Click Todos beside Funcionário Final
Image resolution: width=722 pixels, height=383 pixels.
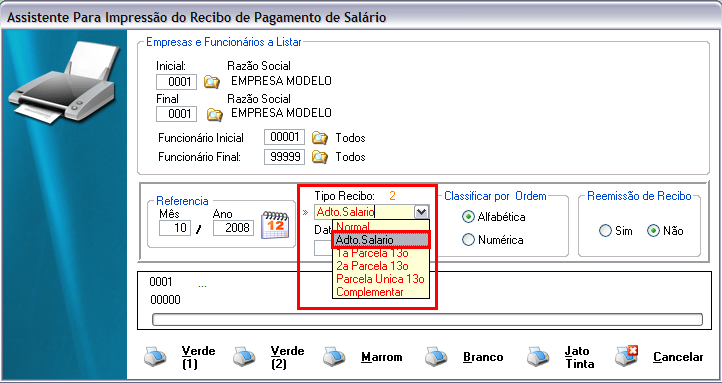point(350,157)
